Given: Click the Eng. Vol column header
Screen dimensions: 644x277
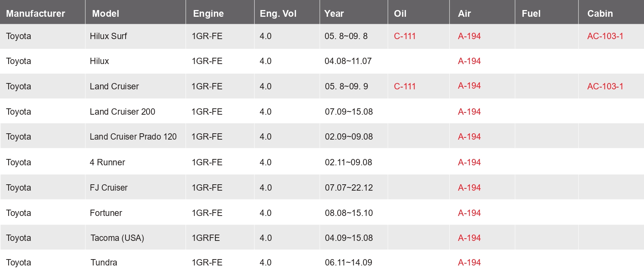Looking at the screenshot, I should [x=278, y=13].
